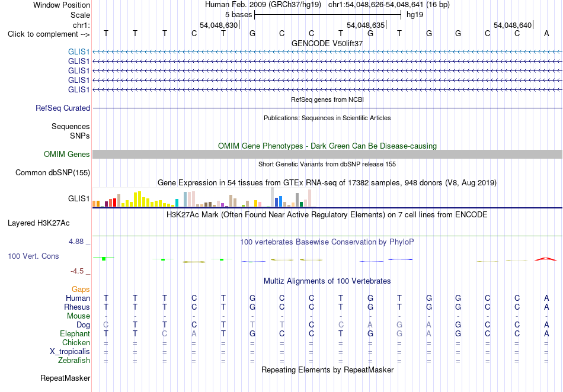
Task: Select the Elephant species row label
Action: [x=75, y=333]
